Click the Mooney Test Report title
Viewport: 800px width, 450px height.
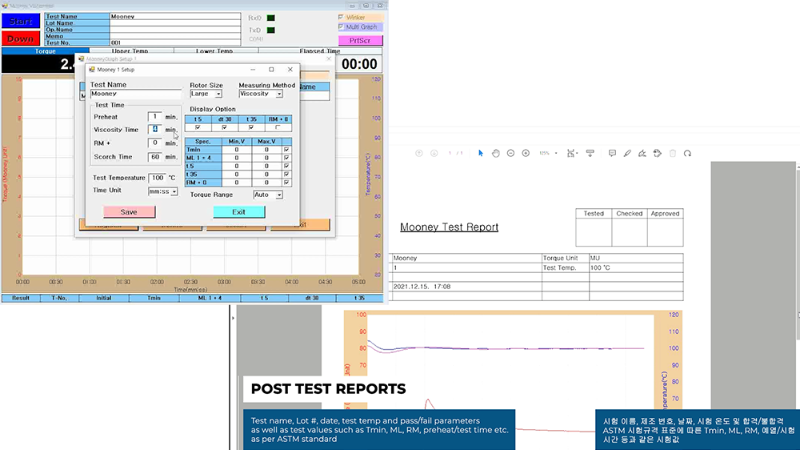coord(449,227)
